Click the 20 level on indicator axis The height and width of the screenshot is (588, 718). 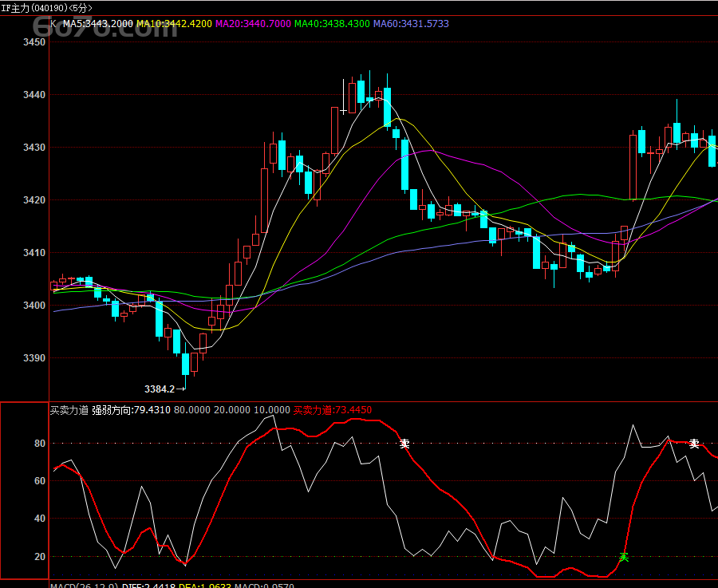[x=38, y=557]
